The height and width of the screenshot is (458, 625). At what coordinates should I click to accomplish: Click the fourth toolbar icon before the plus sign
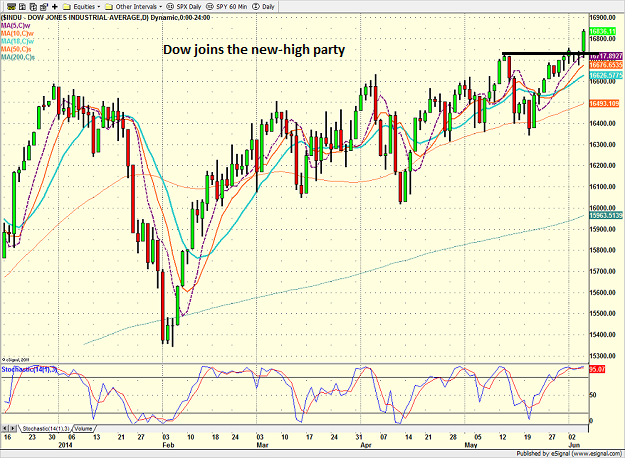[x=44, y=7]
